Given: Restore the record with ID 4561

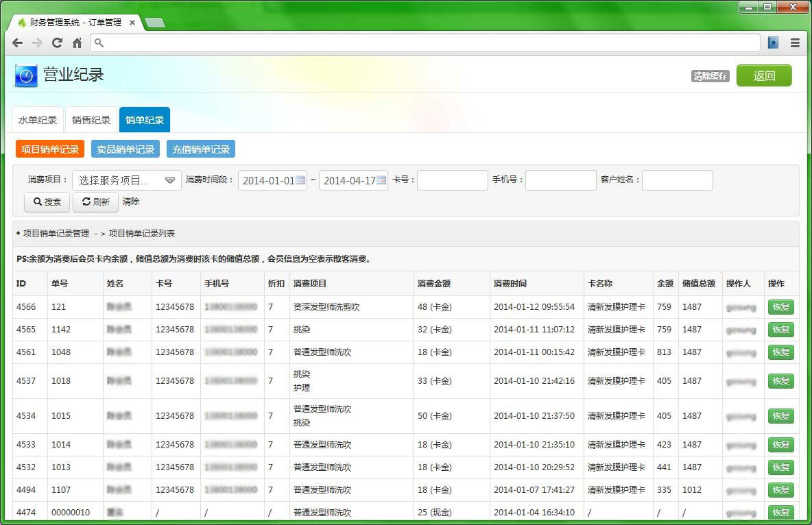Looking at the screenshot, I should pyautogui.click(x=781, y=352).
